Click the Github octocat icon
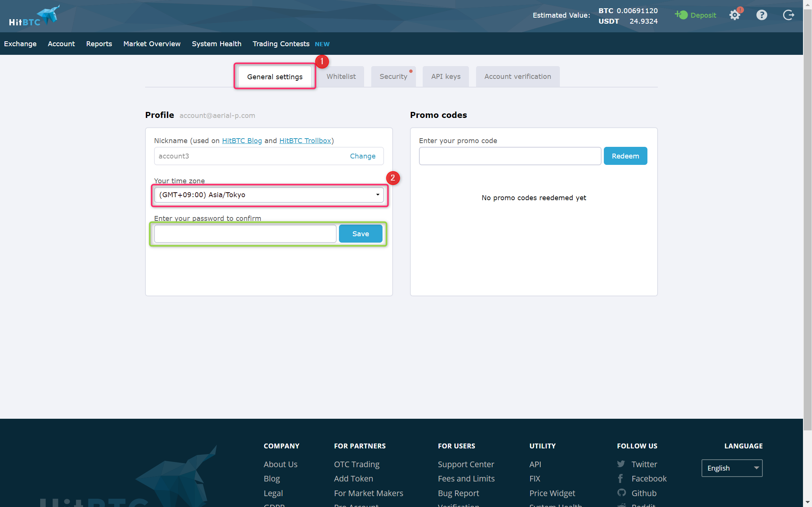812x507 pixels. [621, 492]
